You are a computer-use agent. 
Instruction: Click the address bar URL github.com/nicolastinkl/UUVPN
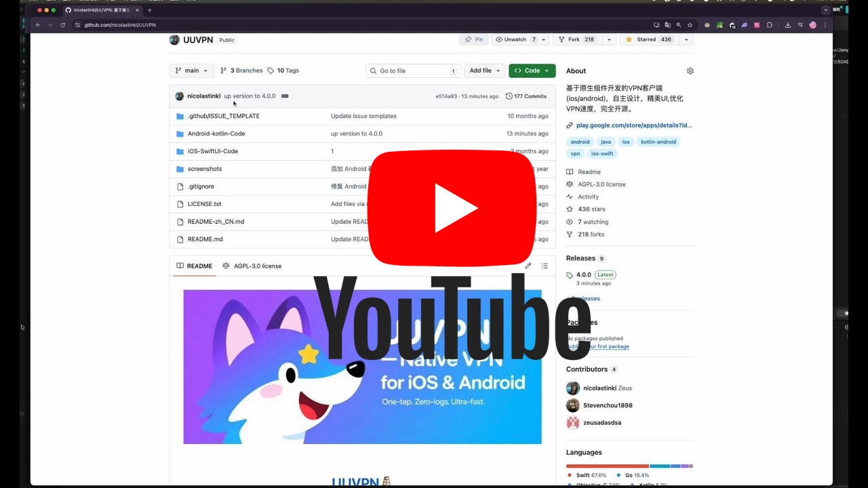[x=120, y=25]
